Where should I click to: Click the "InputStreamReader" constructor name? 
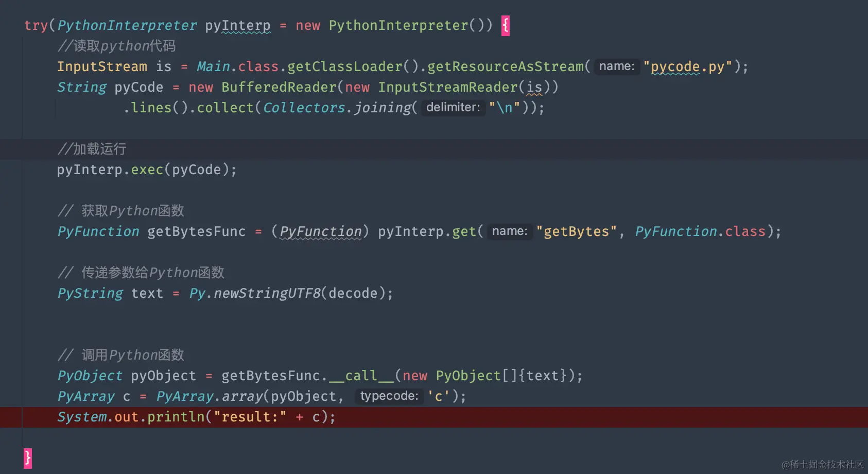pos(448,87)
